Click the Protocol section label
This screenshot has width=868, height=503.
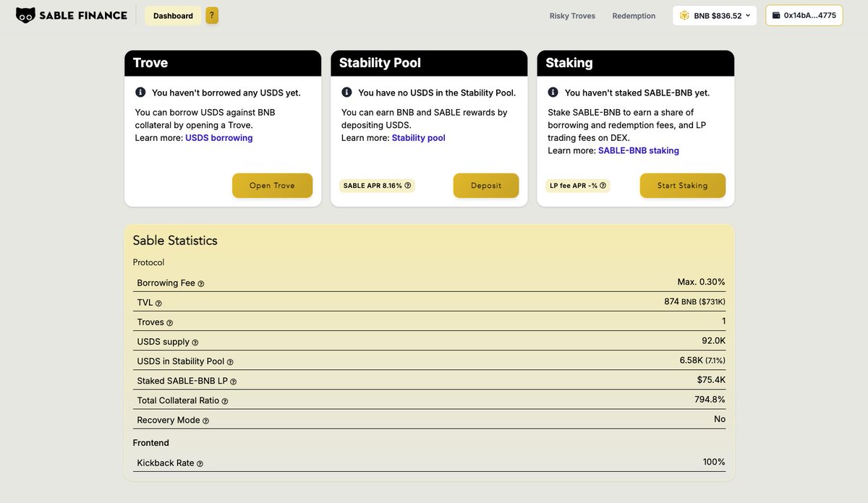click(149, 262)
